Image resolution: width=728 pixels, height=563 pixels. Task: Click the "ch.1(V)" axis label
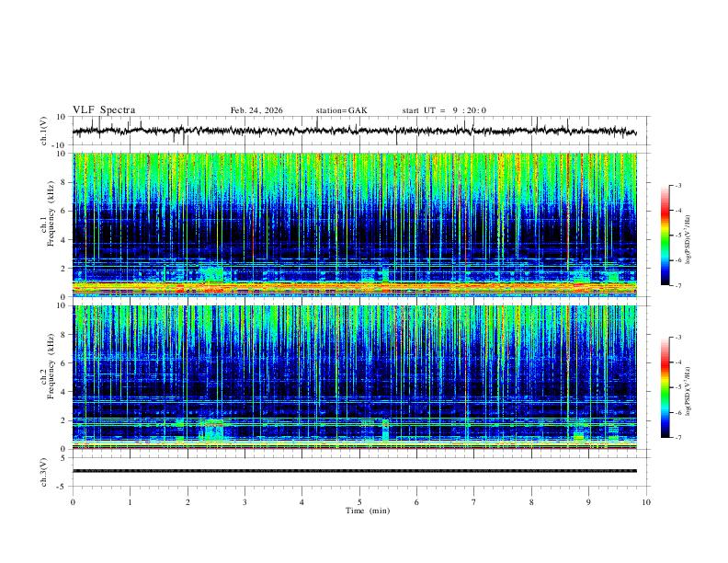pyautogui.click(x=44, y=131)
